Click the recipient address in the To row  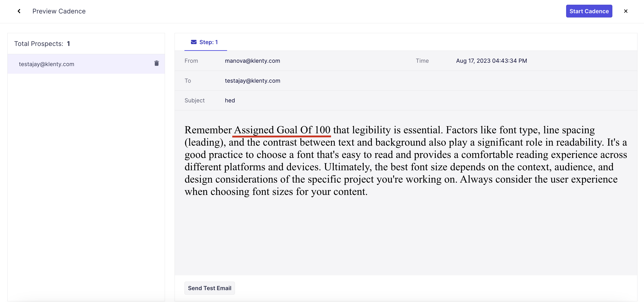pos(252,81)
